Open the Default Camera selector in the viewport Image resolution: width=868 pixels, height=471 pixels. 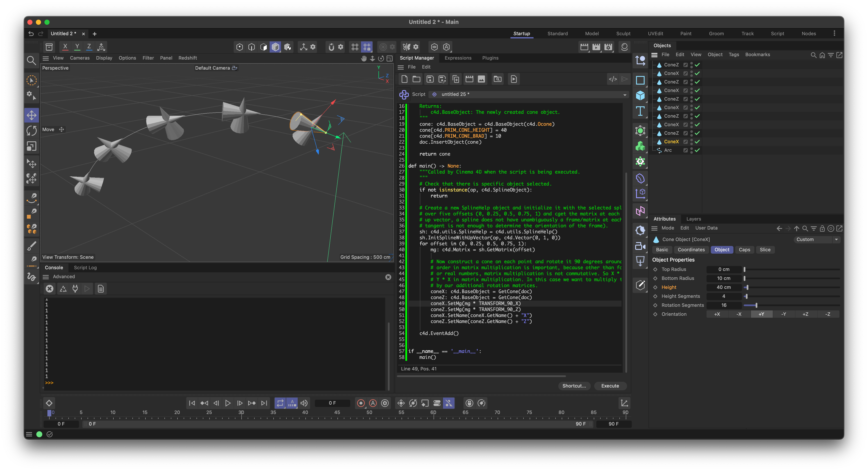216,68
